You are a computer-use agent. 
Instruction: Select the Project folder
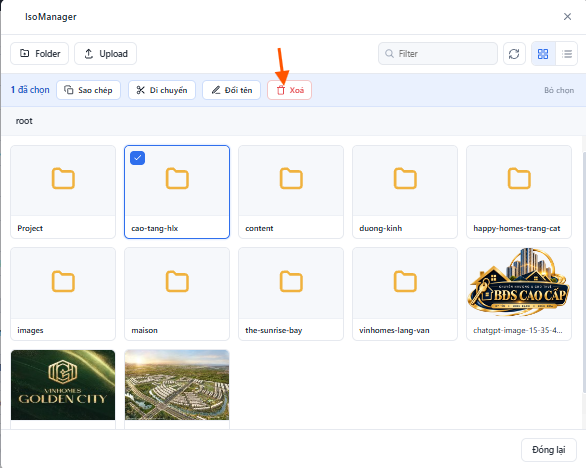63,192
